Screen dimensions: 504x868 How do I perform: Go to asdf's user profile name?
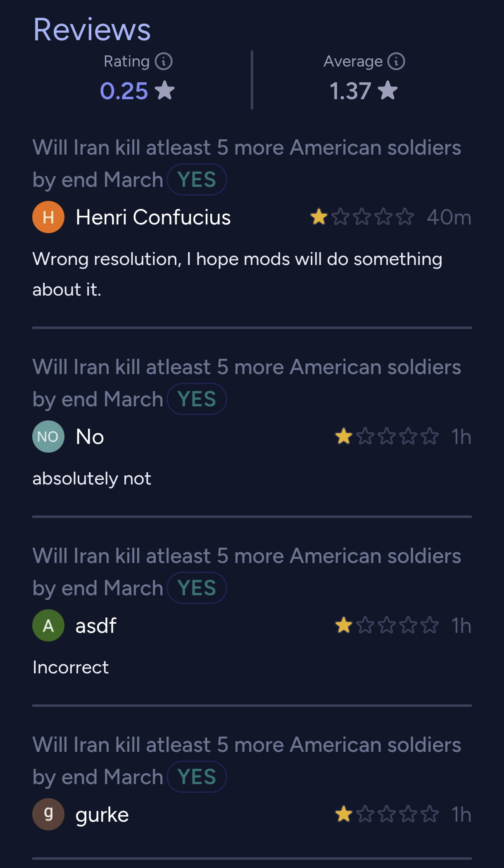(x=96, y=625)
